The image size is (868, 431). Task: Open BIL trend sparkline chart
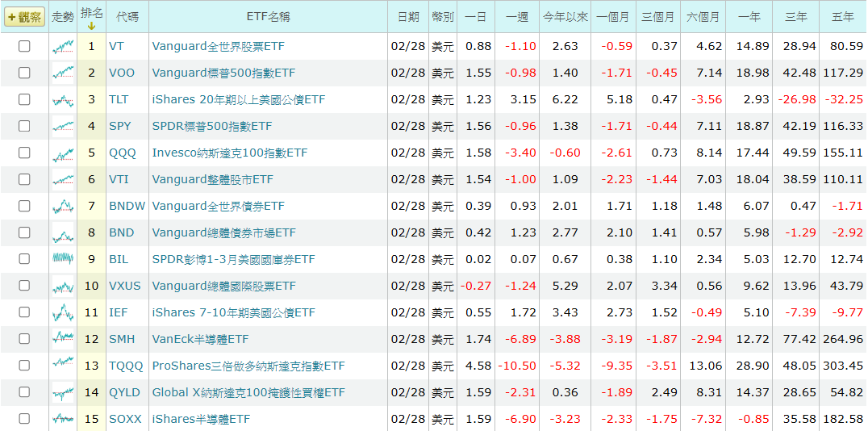63,259
